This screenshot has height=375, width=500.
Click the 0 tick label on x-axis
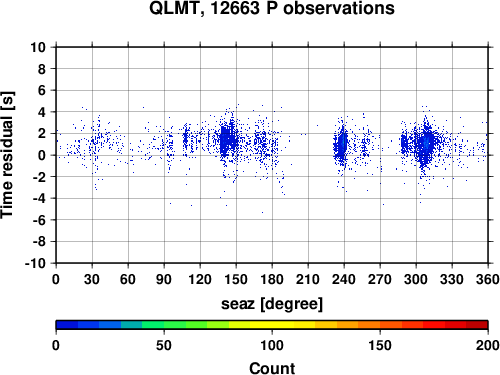point(56,279)
